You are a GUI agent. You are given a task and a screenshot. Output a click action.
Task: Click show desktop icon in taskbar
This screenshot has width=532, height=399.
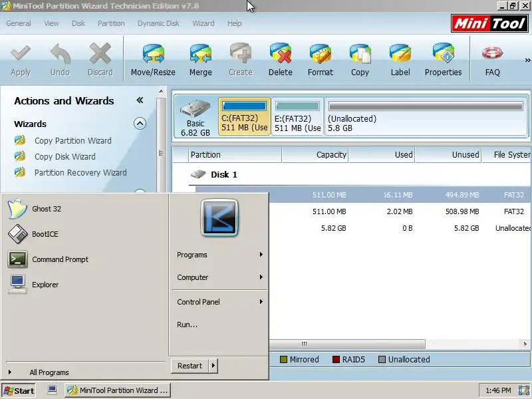52,390
